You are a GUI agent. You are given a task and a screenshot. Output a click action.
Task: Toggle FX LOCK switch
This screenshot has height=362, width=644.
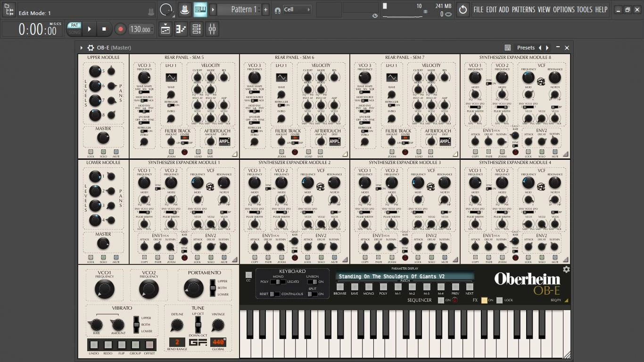(x=499, y=300)
